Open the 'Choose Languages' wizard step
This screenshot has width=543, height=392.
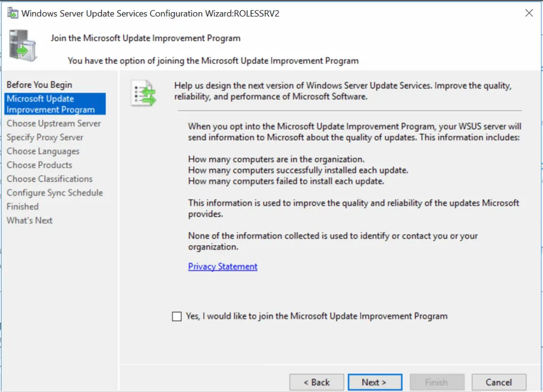click(x=43, y=151)
